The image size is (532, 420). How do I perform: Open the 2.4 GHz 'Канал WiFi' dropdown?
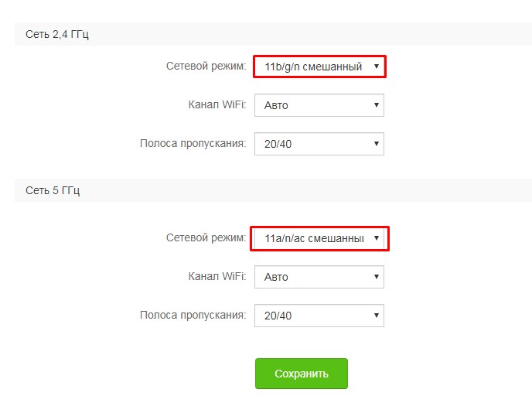(319, 105)
